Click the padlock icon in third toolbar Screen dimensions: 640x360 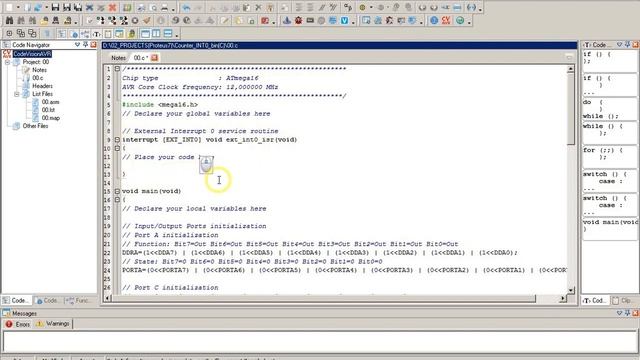[131, 33]
